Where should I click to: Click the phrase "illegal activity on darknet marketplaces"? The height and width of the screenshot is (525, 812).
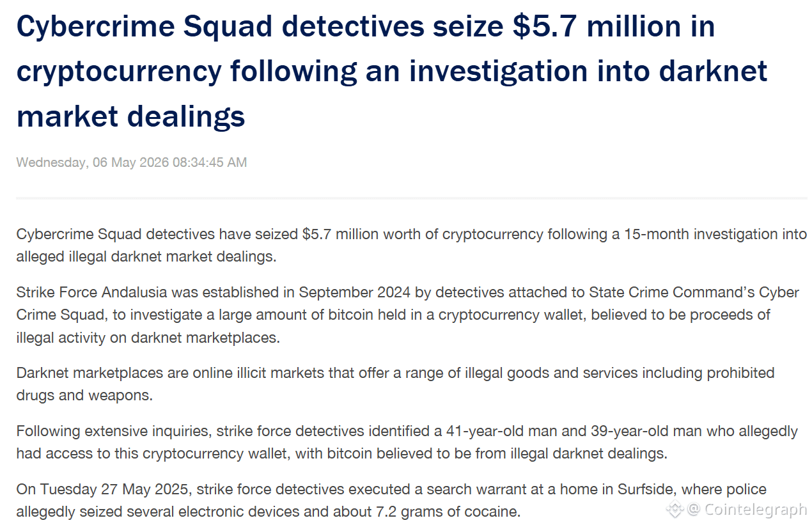point(148,338)
